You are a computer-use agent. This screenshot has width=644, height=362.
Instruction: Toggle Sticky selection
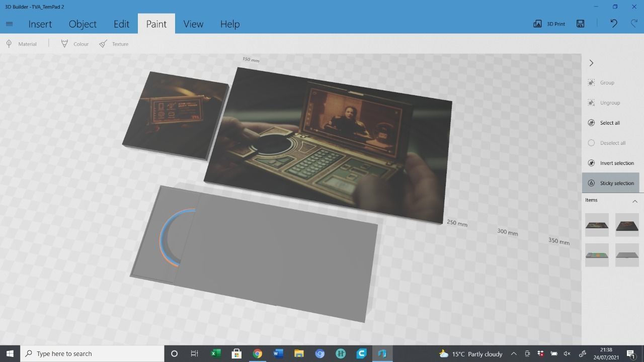tap(611, 183)
